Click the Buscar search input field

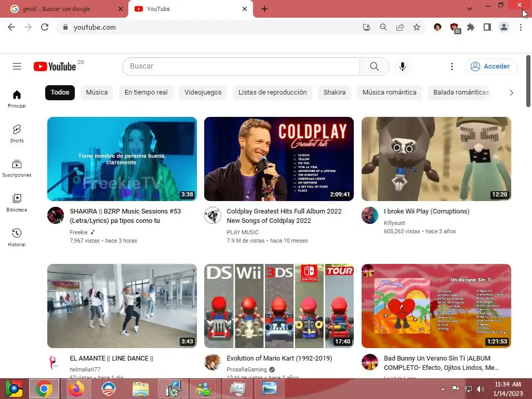241,66
